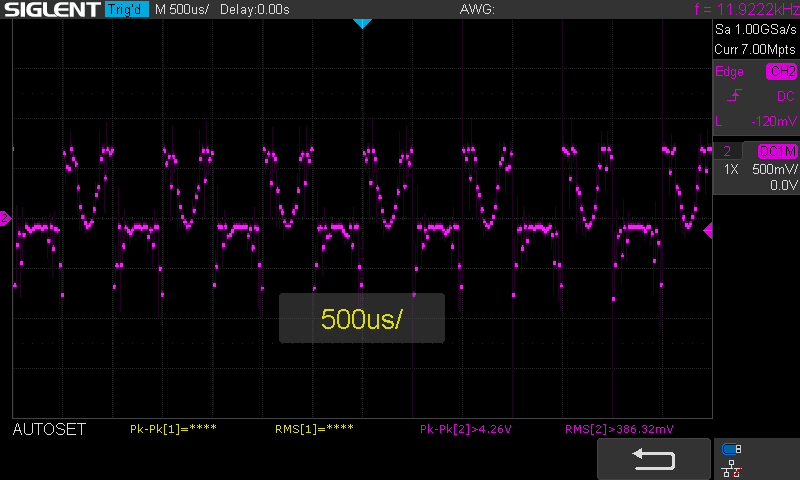Click the channel 2 ground level marker
The height and width of the screenshot is (480, 800).
(x=5, y=218)
